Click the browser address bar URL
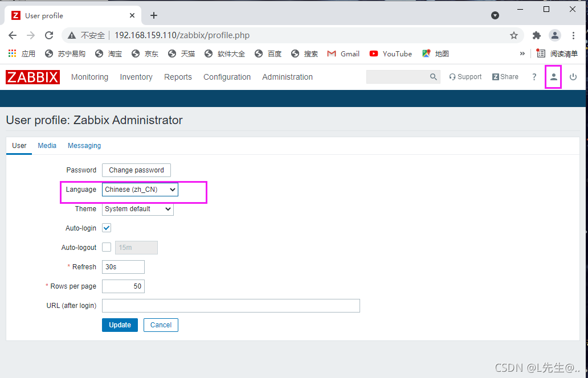Viewport: 588px width, 378px height. (x=182, y=35)
